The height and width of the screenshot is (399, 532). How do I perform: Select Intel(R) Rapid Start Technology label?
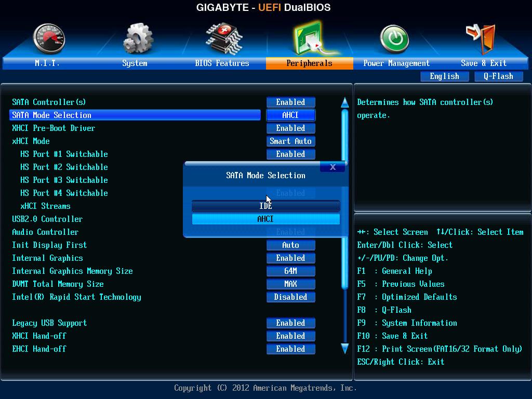(76, 297)
